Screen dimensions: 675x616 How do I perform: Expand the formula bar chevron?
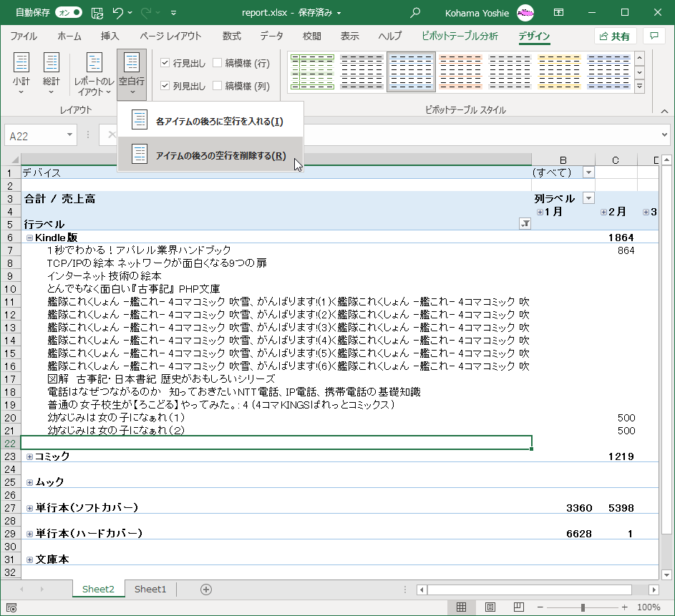point(664,135)
